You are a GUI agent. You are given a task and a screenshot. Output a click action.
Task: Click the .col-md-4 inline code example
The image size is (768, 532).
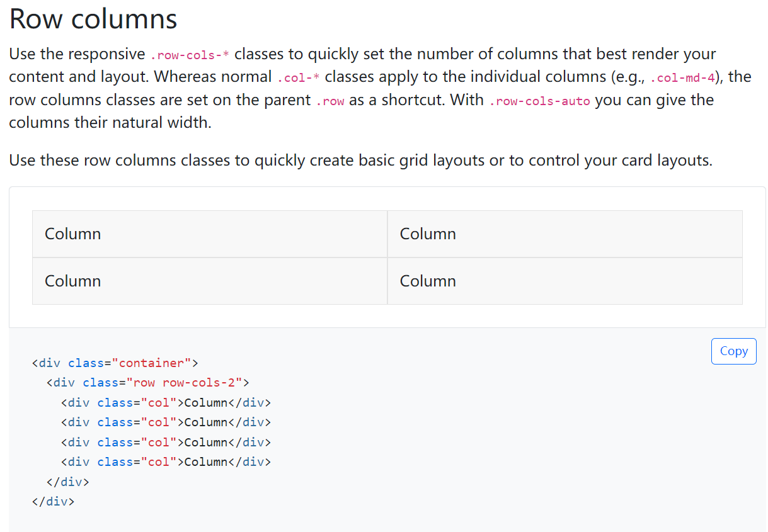click(682, 78)
